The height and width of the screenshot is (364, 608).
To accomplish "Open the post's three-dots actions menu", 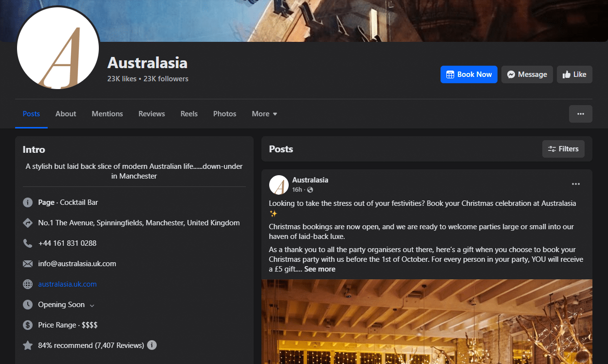I will [576, 184].
